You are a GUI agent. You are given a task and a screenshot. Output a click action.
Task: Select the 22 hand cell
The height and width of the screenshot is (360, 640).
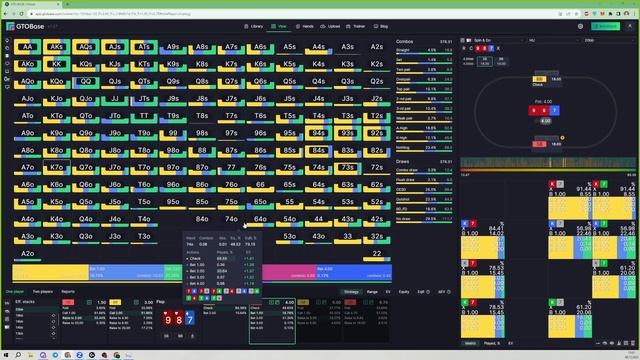tap(377, 254)
